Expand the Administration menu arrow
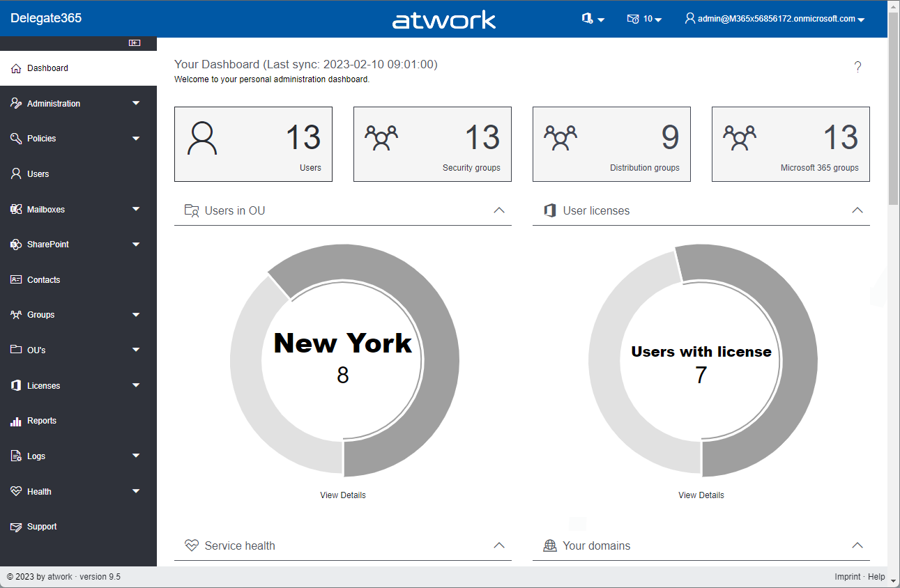 pos(136,104)
